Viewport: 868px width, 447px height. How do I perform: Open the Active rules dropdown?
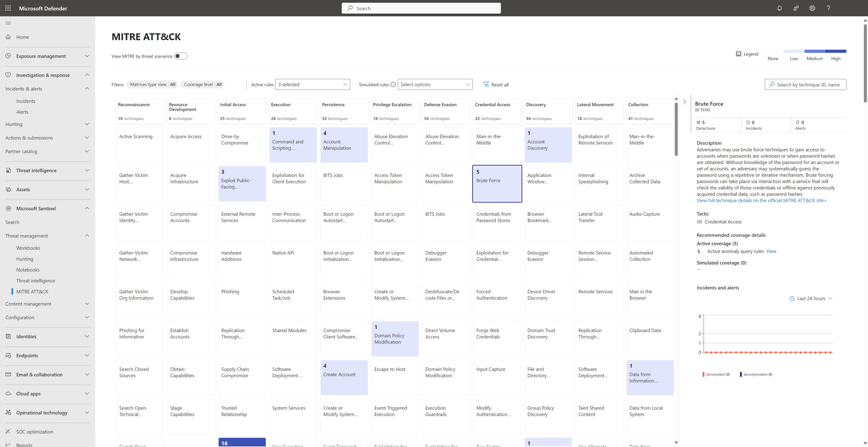tap(312, 84)
